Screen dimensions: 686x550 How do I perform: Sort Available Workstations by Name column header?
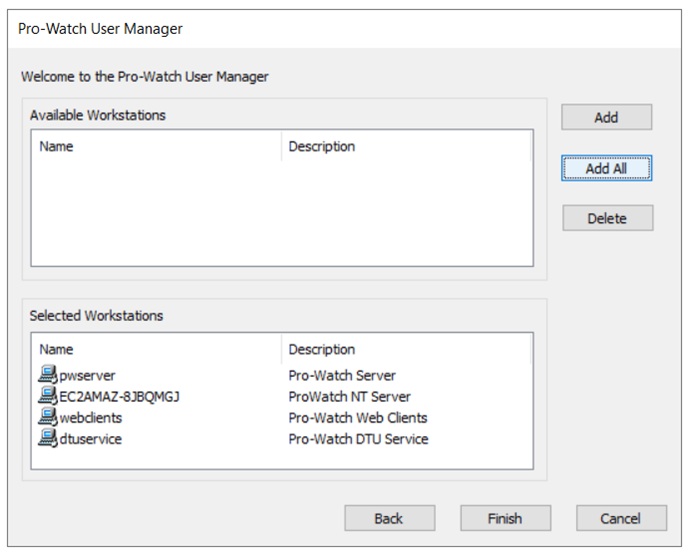(x=157, y=146)
